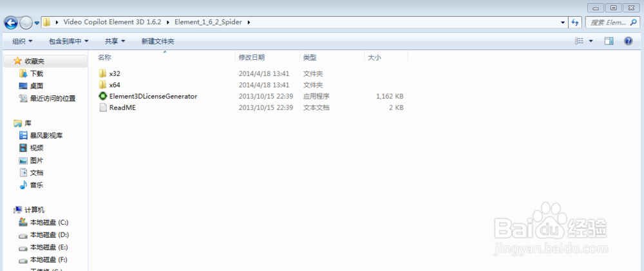Click the Element3DLicenseGenerator file name
The height and width of the screenshot is (271, 644).
153,96
